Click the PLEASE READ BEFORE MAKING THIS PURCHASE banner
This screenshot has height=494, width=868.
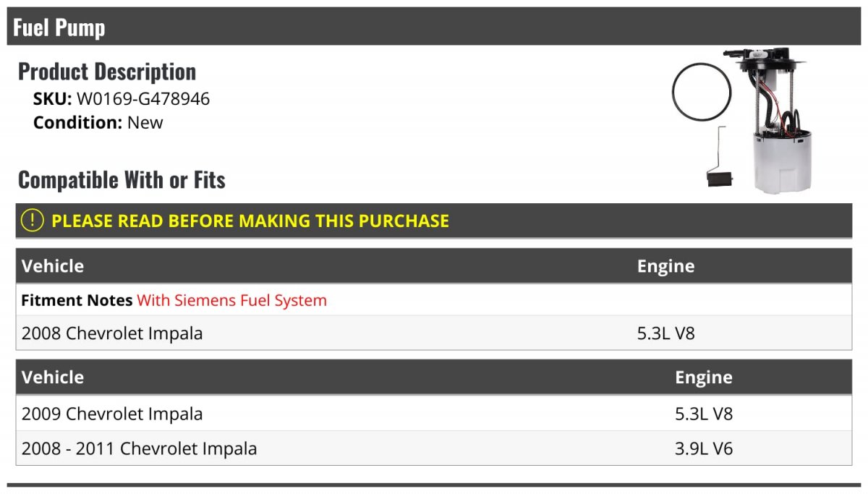coord(250,221)
